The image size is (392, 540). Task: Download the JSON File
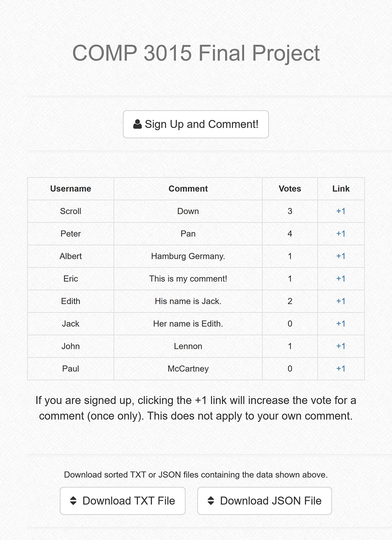coord(265,501)
